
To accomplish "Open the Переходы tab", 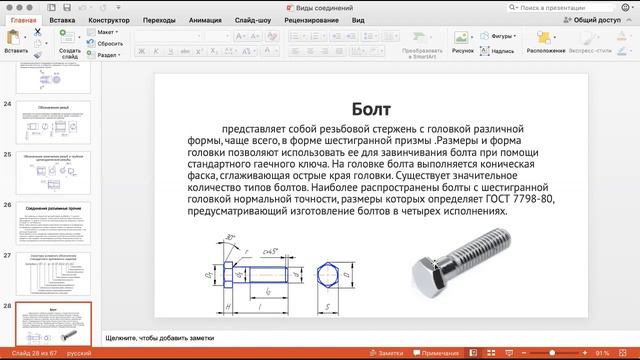I will coord(159,20).
